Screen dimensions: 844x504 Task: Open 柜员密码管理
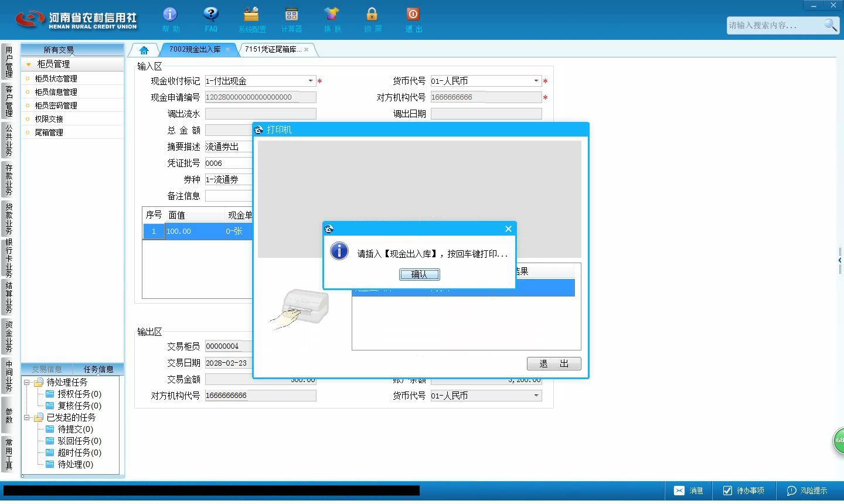tap(56, 105)
